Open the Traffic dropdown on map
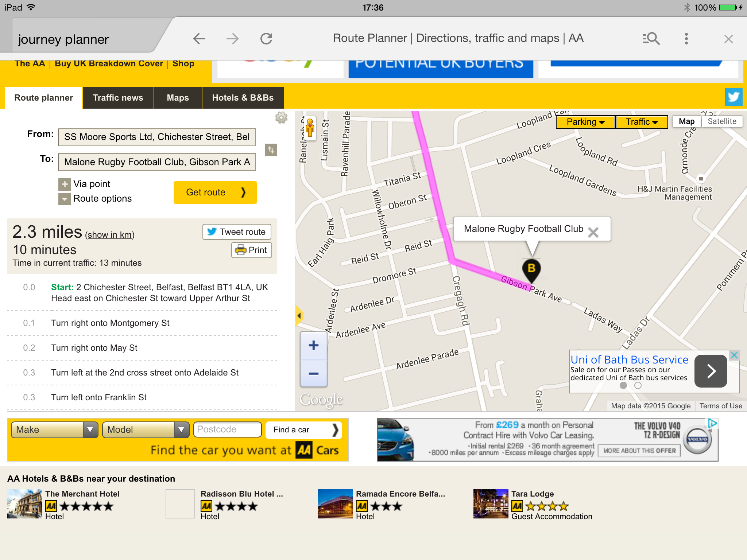Image resolution: width=747 pixels, height=560 pixels. [642, 122]
